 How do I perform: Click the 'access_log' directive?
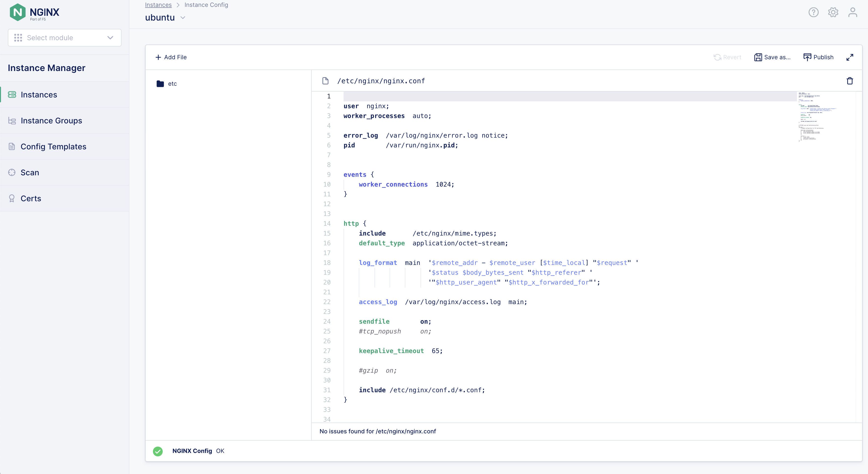(x=378, y=302)
